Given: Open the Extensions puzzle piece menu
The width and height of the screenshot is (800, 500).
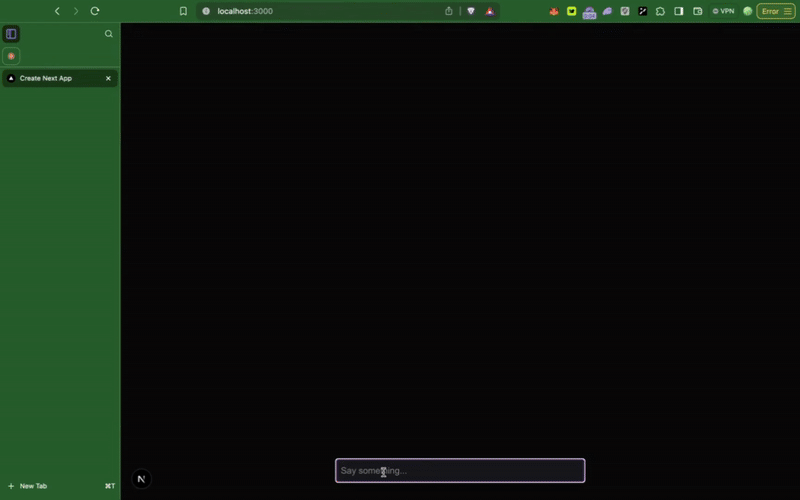Looking at the screenshot, I should click(x=660, y=11).
